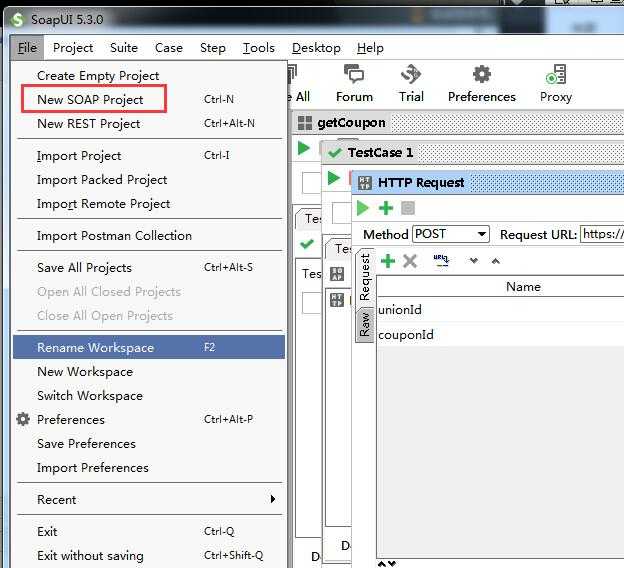Open the Case menu

tap(169, 48)
